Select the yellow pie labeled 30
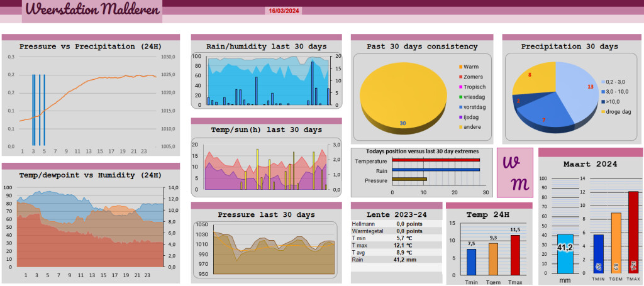 [403, 97]
